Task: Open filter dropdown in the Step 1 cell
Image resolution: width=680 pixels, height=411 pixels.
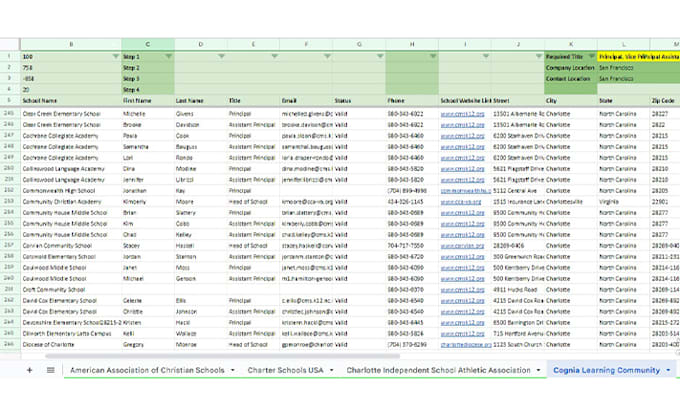Action: click(x=168, y=56)
